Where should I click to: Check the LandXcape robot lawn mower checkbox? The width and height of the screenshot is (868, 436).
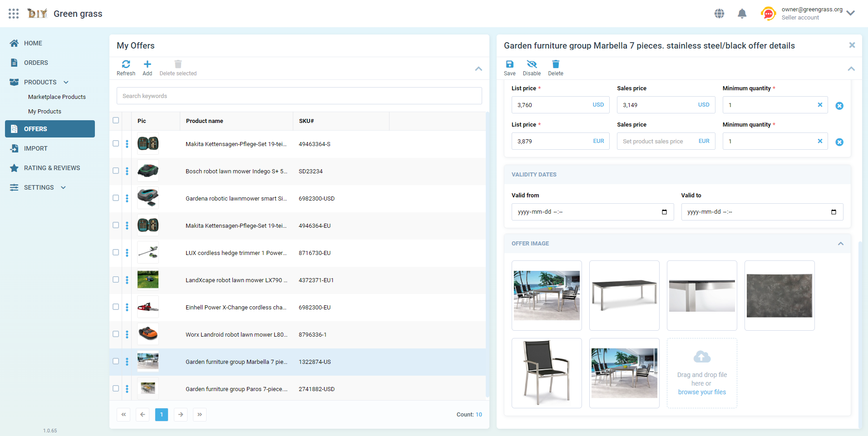tap(116, 279)
